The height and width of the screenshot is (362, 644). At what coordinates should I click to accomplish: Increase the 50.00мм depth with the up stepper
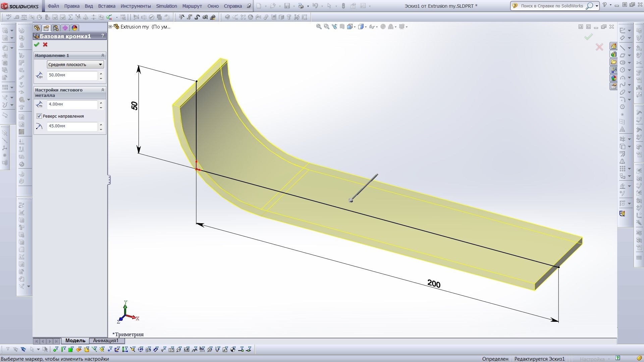click(x=101, y=73)
